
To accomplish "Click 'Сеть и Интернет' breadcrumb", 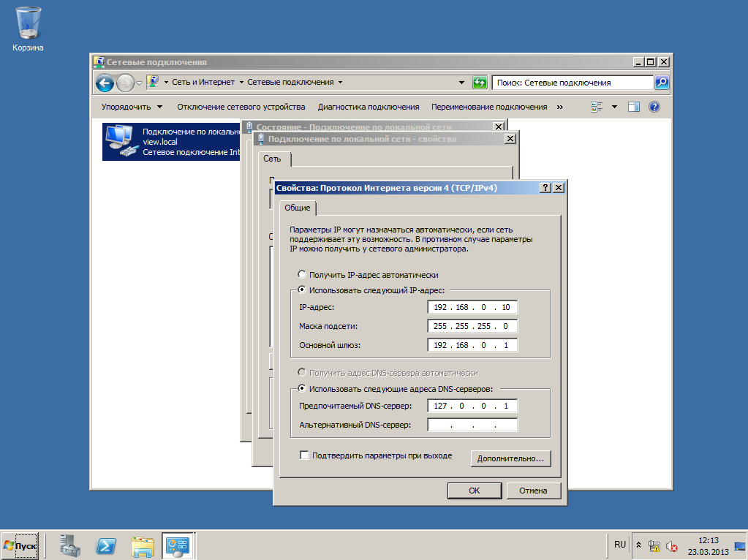I will tap(203, 82).
